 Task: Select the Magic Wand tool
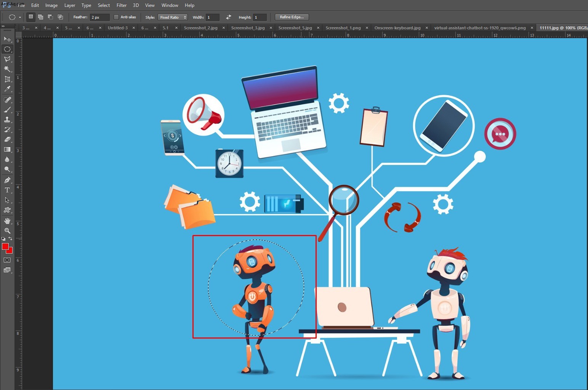tap(7, 69)
